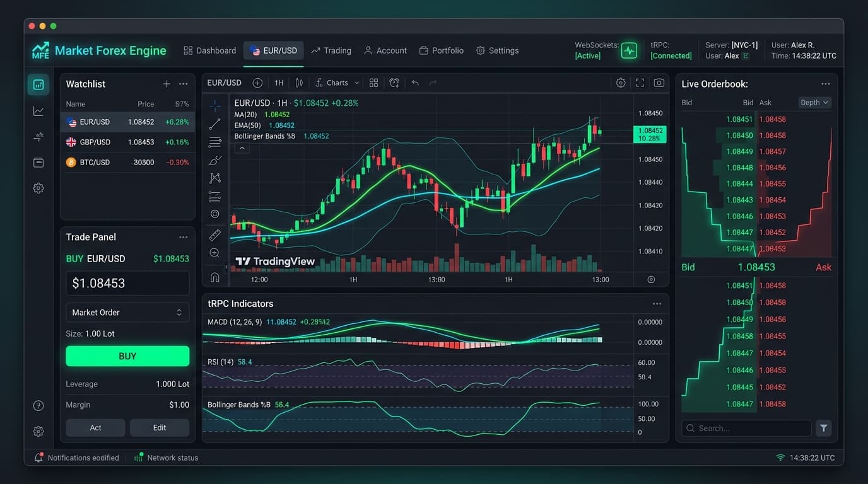Expand the Depth dropdown in Live Orderbook
The image size is (868, 484).
(814, 102)
